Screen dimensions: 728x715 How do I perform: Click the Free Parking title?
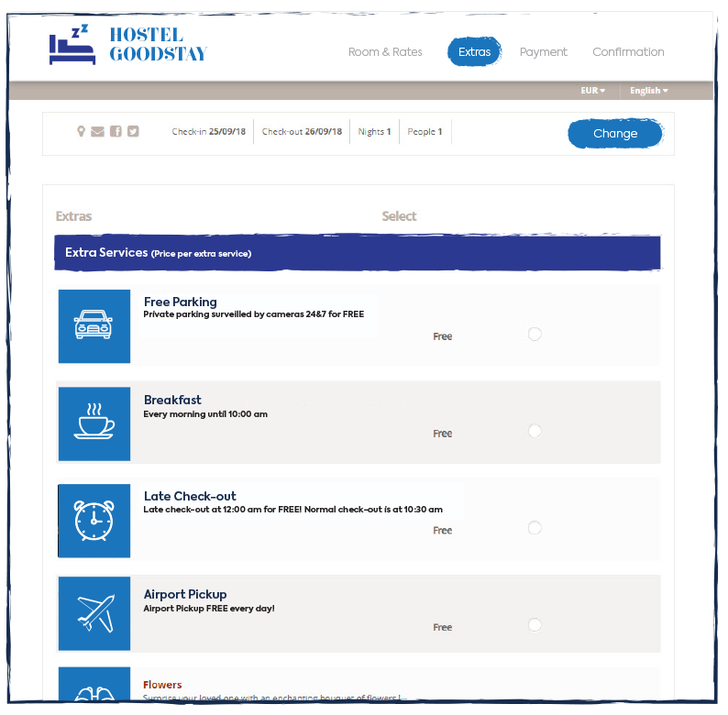pos(180,302)
